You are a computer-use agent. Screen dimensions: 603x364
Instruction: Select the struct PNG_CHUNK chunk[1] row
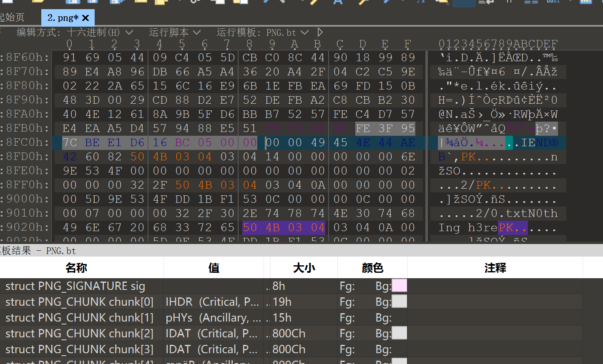[x=291, y=318]
